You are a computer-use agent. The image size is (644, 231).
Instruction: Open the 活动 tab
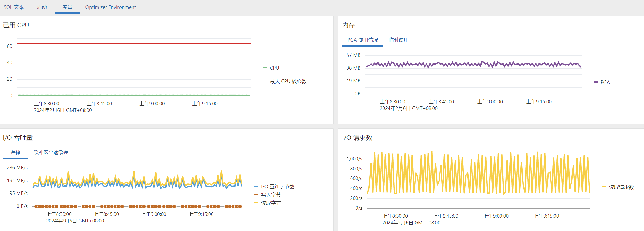point(42,7)
